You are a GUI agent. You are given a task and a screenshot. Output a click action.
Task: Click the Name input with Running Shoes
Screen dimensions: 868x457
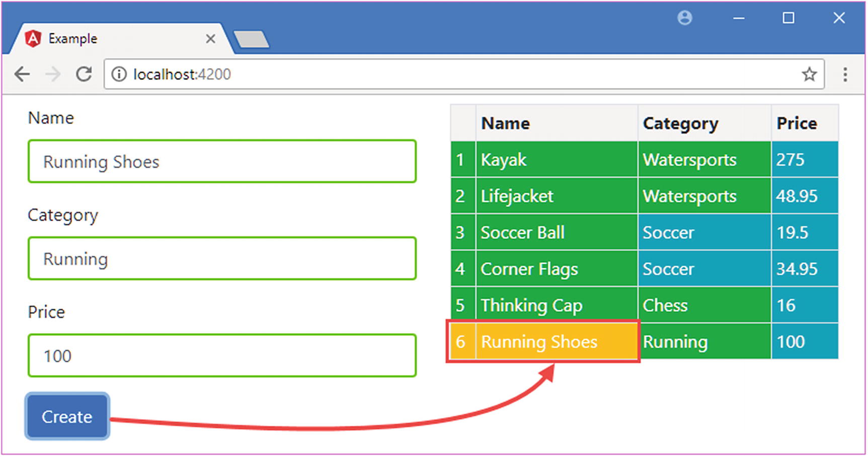click(222, 162)
